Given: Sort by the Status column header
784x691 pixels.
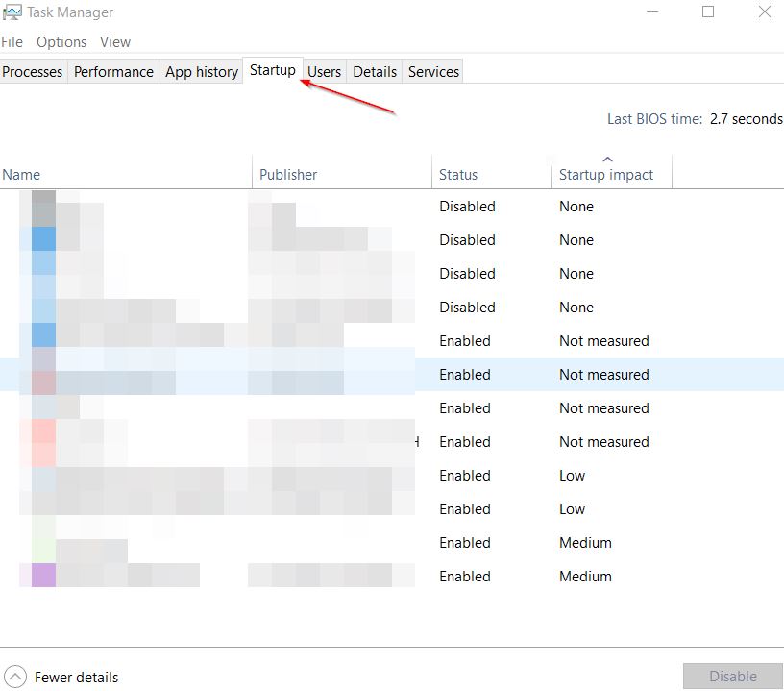Looking at the screenshot, I should [492, 174].
